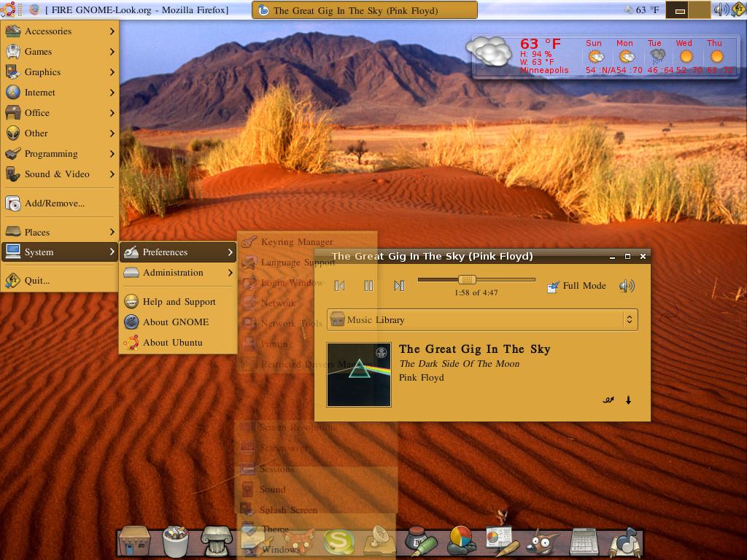Launch Skype from the dock
Image resolution: width=747 pixels, height=560 pixels.
[x=338, y=542]
